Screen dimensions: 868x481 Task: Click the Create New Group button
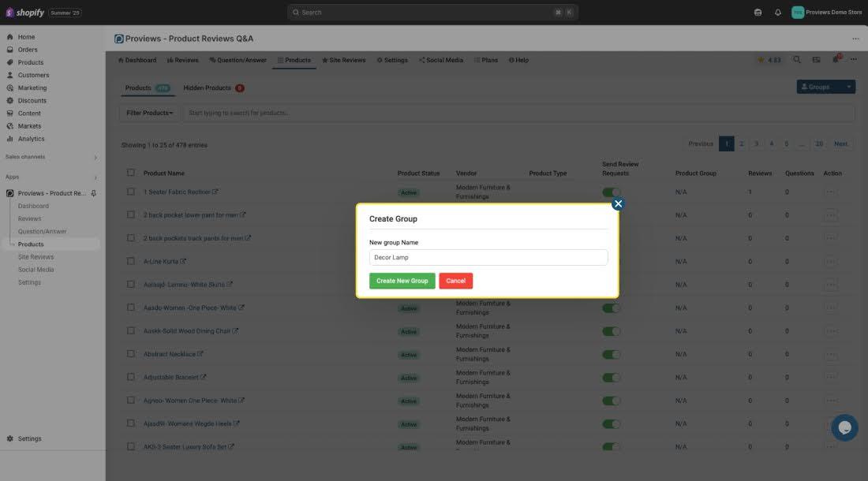(402, 281)
